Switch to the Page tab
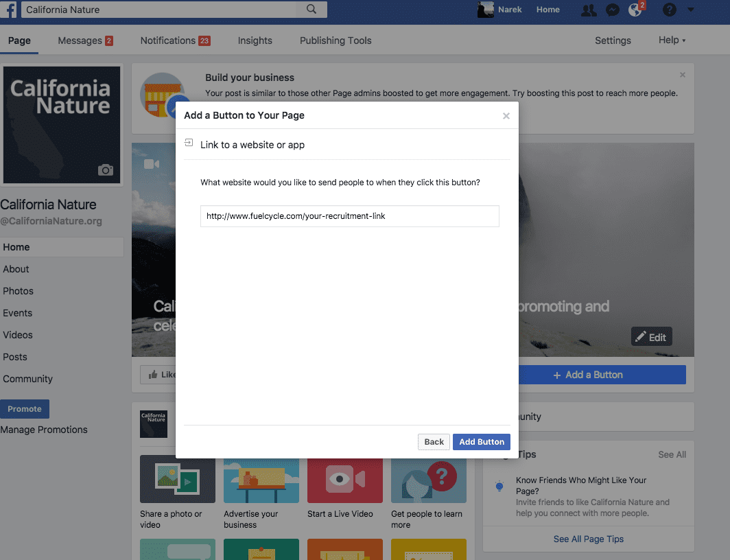 click(19, 40)
